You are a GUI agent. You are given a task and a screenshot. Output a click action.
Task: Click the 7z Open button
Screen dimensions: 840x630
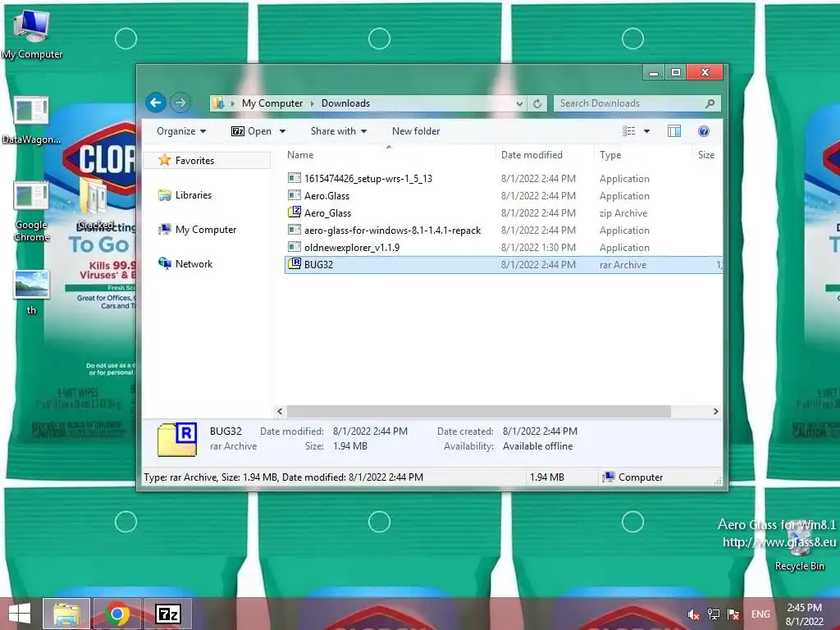pyautogui.click(x=251, y=131)
